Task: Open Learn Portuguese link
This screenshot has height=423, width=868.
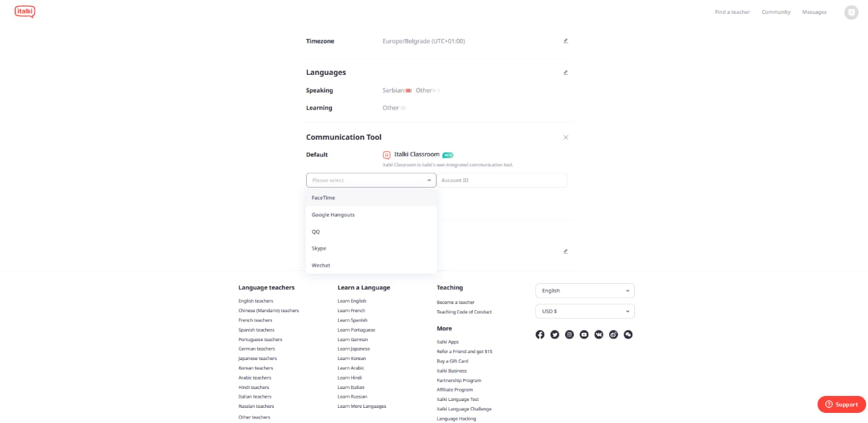Action: [x=356, y=330]
